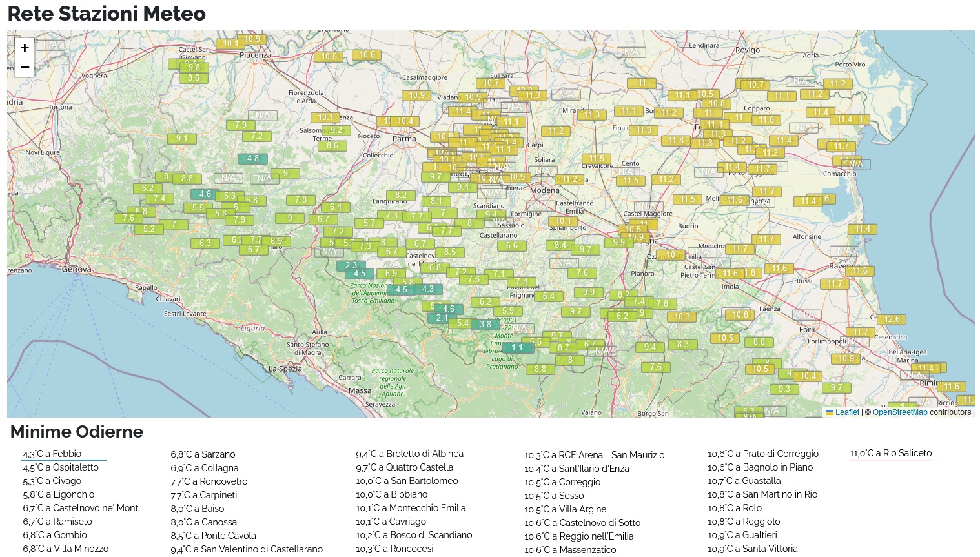
Task: Zoom out on the weather map
Action: [25, 67]
